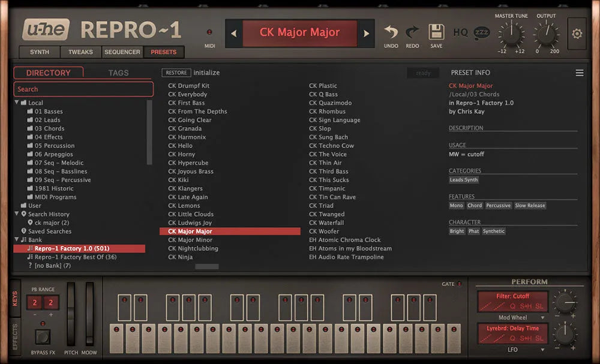600x364 pixels.
Task: Toggle the HQ quality mode icon
Action: tap(460, 32)
